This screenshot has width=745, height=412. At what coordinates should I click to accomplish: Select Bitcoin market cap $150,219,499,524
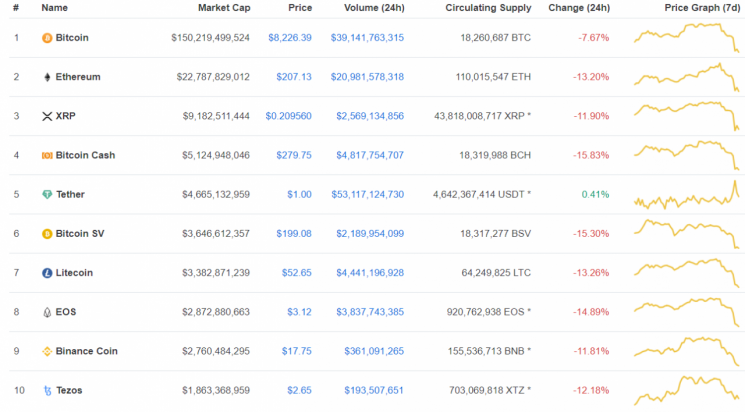click(210, 38)
